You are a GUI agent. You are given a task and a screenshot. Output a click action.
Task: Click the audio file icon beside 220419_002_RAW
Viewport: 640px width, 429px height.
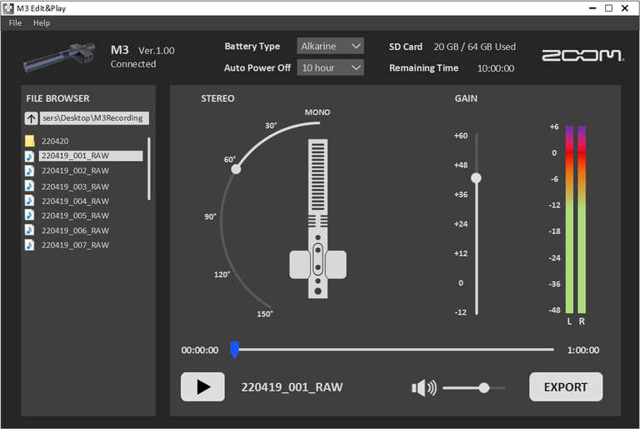(29, 171)
